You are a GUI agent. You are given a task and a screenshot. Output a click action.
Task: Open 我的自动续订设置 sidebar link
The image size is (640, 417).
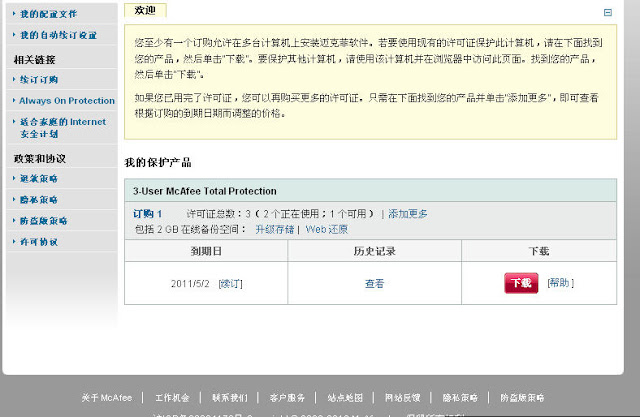click(x=59, y=35)
